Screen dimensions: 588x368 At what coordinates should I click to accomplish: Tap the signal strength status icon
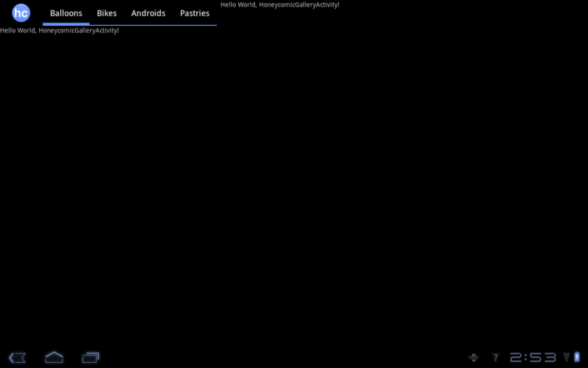(566, 357)
